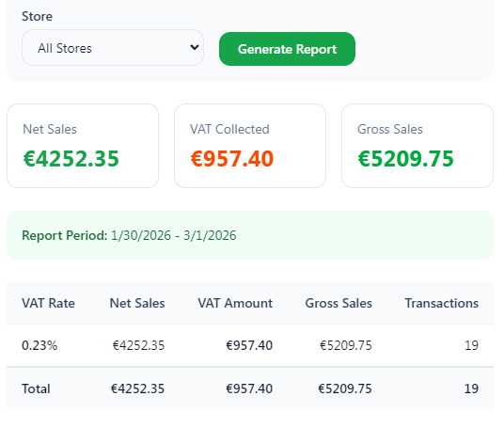Viewport: 504px width, 428px height.
Task: Click the Net Sales table column header
Action: [x=137, y=303]
